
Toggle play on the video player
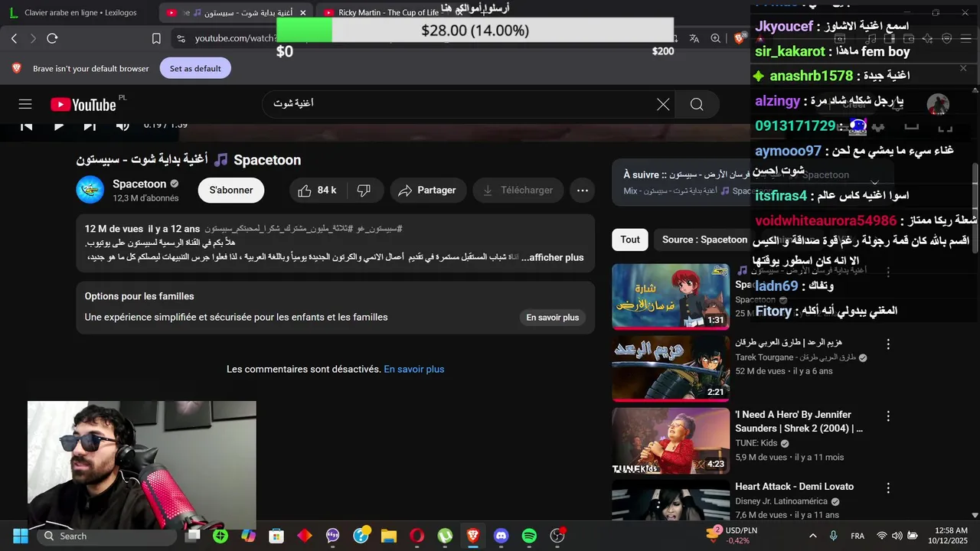pyautogui.click(x=59, y=126)
